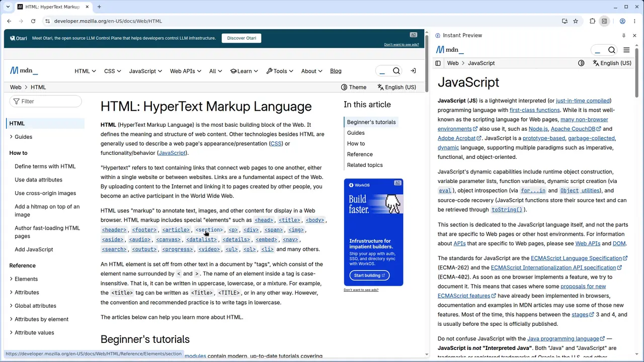
Task: Click the MDN logo in Instant Preview panel
Action: tap(450, 50)
